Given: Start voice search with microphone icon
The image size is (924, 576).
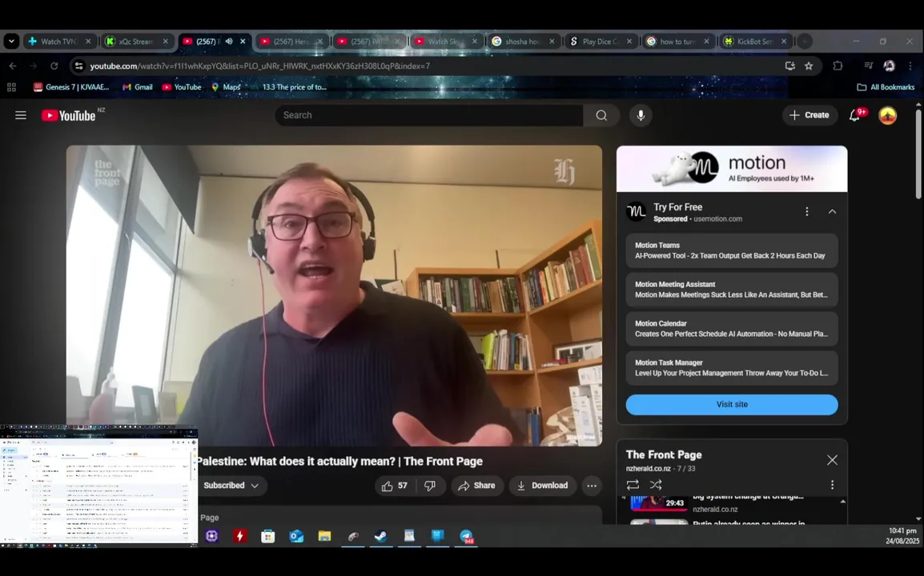Looking at the screenshot, I should tap(641, 115).
